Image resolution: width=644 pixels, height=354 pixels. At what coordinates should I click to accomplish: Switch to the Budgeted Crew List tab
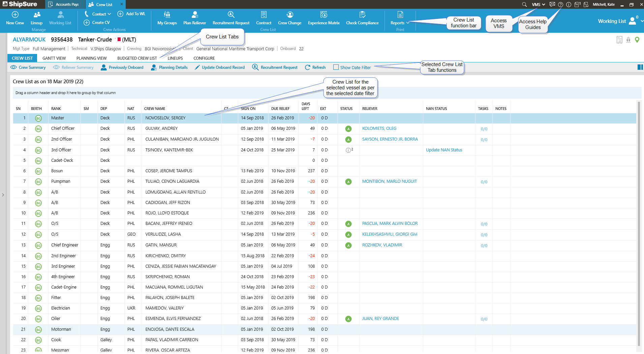pos(137,58)
